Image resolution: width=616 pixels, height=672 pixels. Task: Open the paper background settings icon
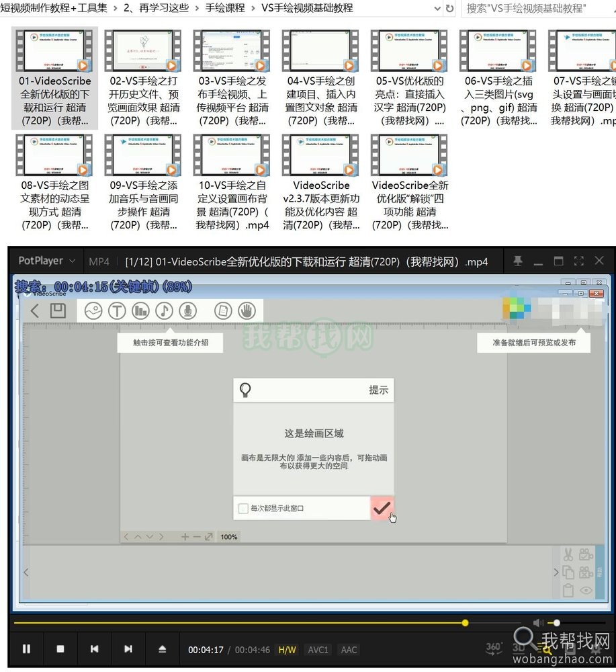point(223,310)
